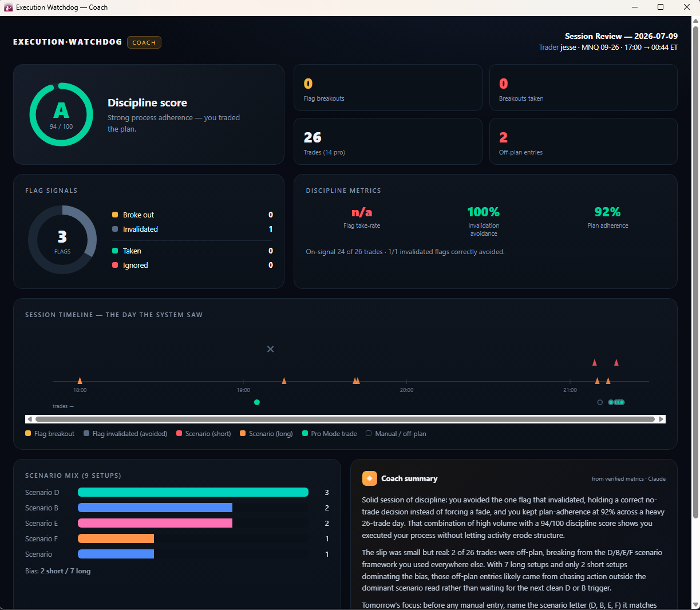
Task: Click the "Flag breakouts" stat card label
Action: click(324, 98)
